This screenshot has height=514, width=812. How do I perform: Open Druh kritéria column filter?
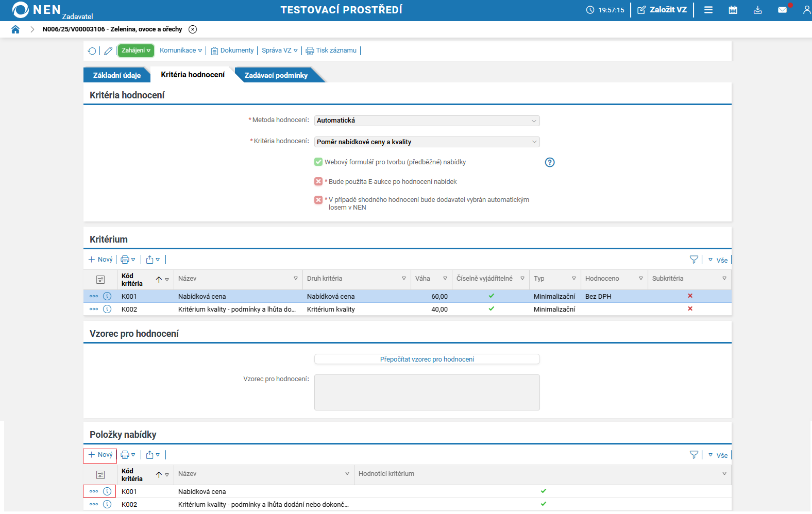click(404, 279)
